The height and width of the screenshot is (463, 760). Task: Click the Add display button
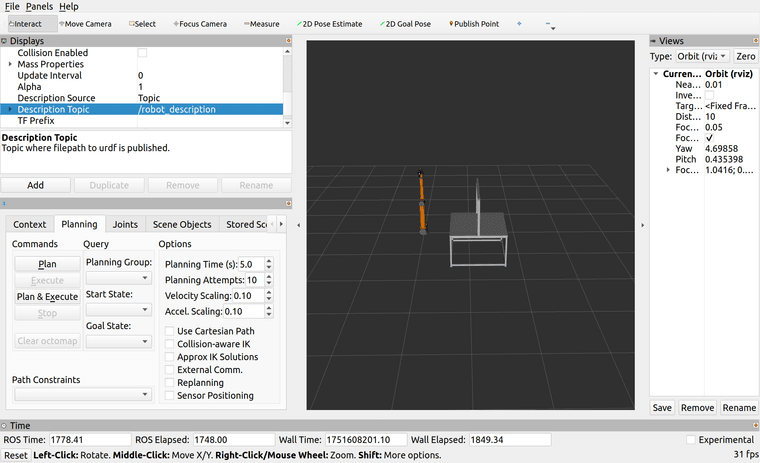pos(35,185)
